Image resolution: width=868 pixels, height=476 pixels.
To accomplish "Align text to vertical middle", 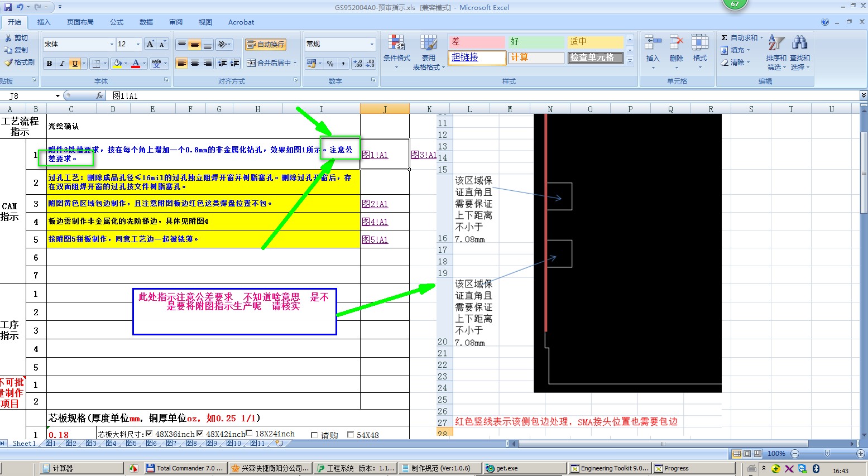I will click(195, 45).
